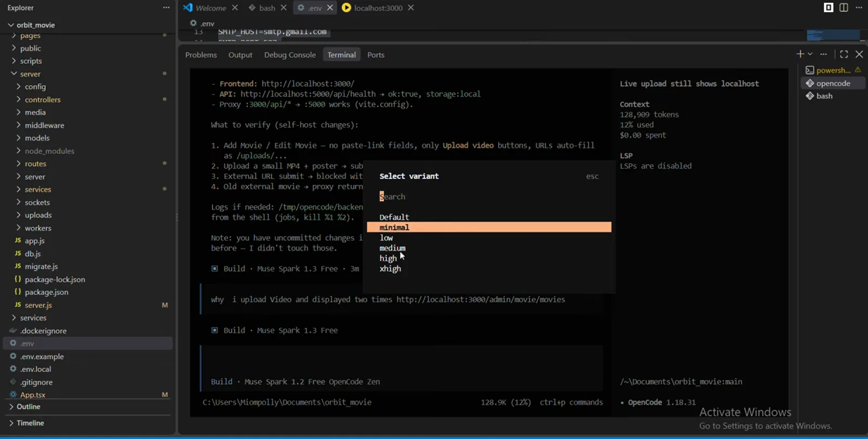Close the Welcome tab
This screenshot has width=868, height=439.
click(235, 8)
